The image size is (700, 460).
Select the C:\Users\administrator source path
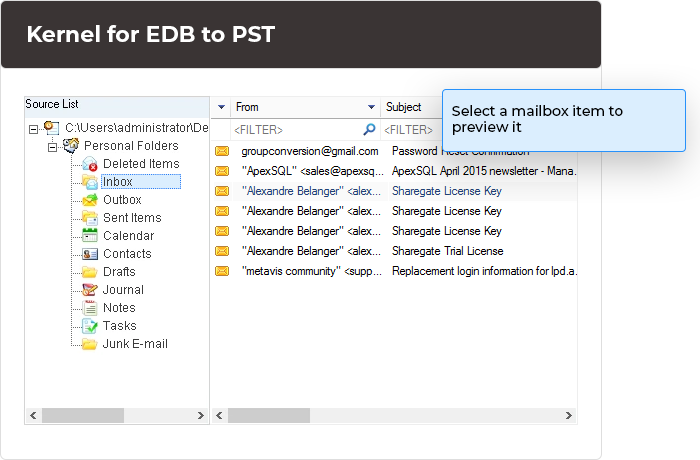[x=137, y=128]
